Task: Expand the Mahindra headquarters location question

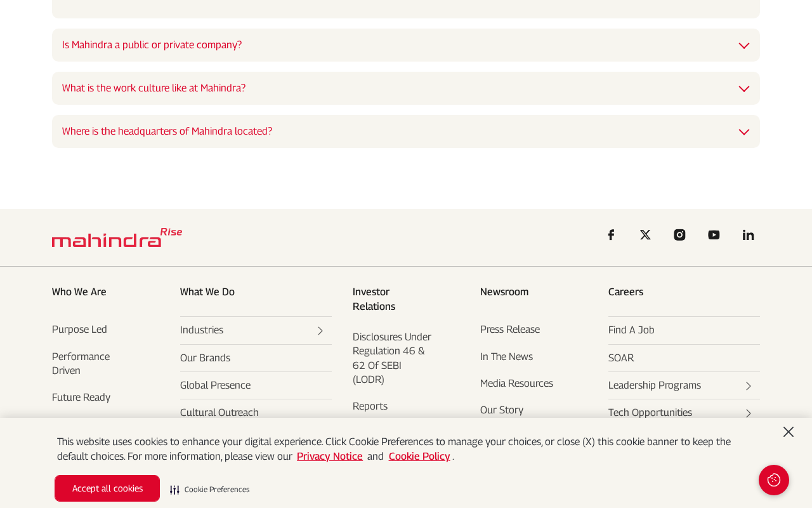Action: 406,131
